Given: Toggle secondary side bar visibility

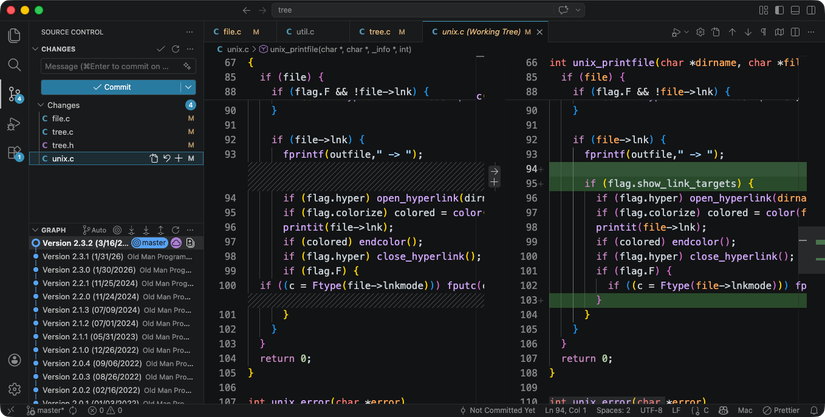Looking at the screenshot, I should pos(811,10).
